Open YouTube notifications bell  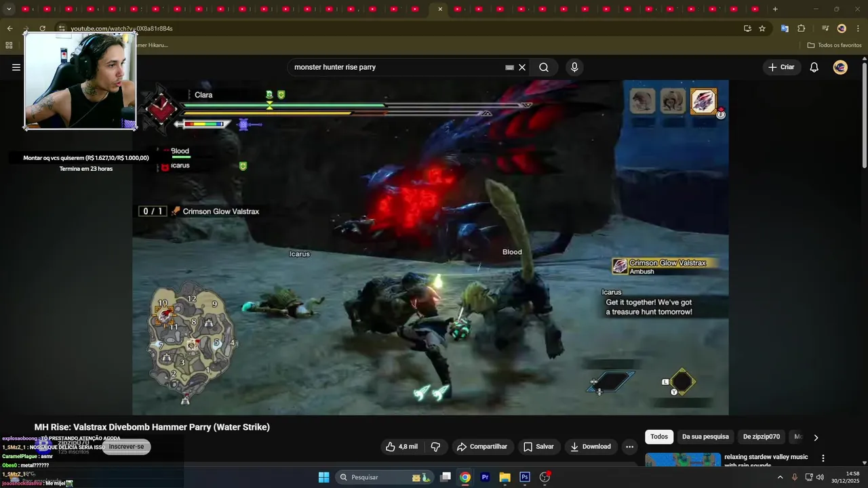pyautogui.click(x=814, y=67)
